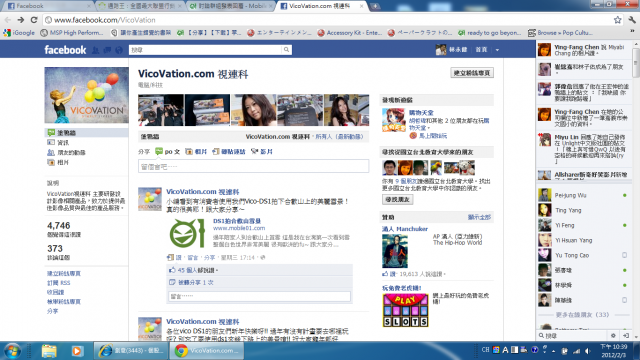
Task: Open Windows Explorer folder on taskbar
Action: tap(49, 351)
